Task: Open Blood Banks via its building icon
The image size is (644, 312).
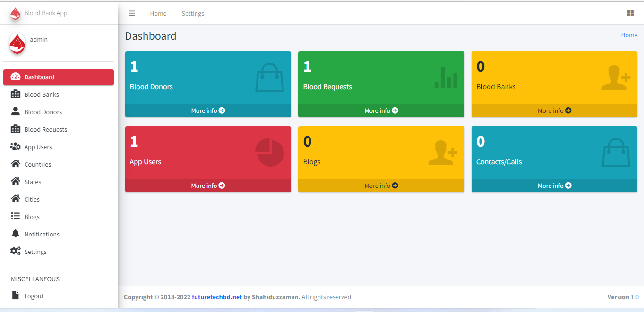Action: pos(16,94)
